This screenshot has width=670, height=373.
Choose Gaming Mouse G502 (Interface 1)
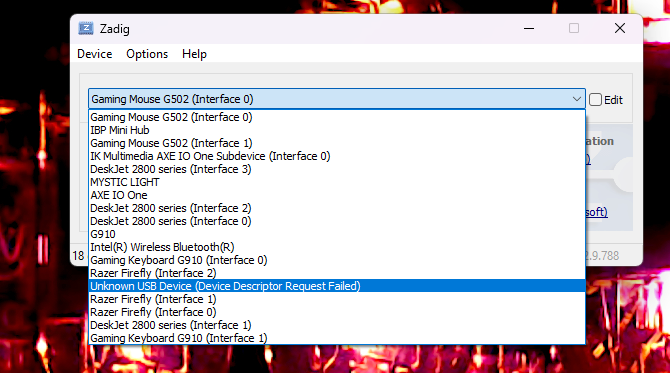(x=337, y=143)
